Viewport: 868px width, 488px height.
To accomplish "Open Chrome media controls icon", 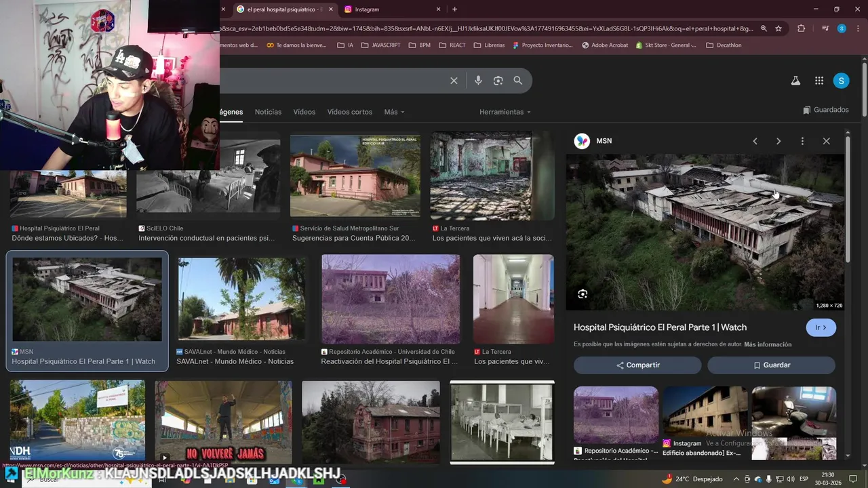I will click(825, 28).
